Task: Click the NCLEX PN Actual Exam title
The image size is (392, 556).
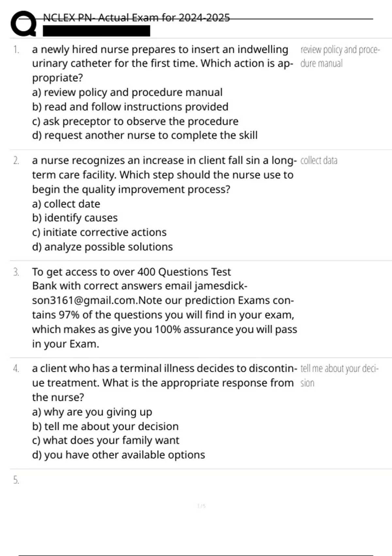Action: click(137, 18)
